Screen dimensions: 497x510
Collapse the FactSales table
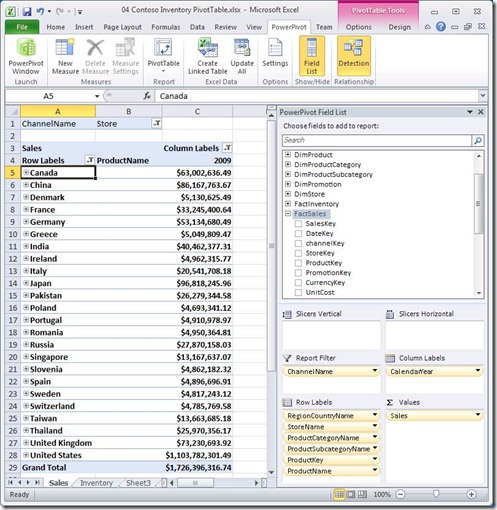pos(288,214)
